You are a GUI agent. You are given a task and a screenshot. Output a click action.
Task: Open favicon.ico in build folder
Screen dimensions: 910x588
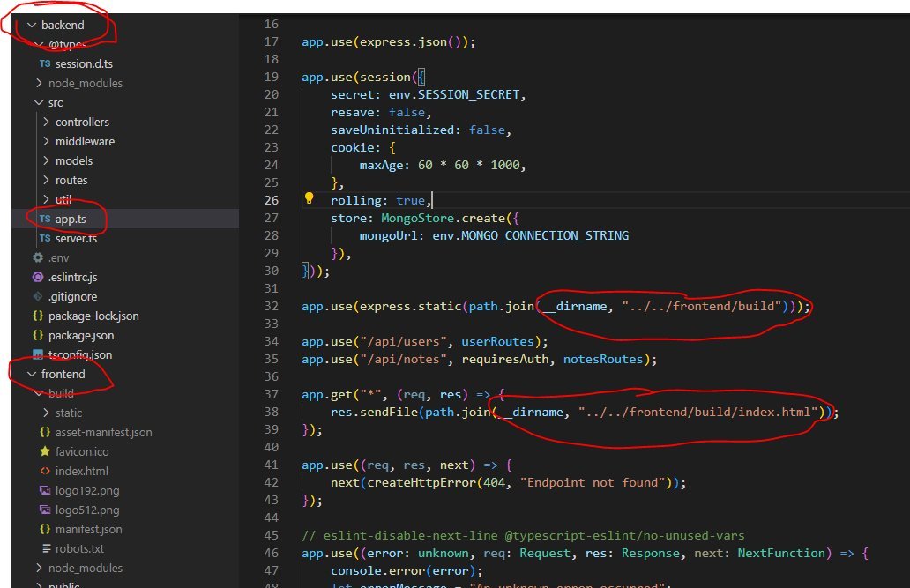pos(82,451)
